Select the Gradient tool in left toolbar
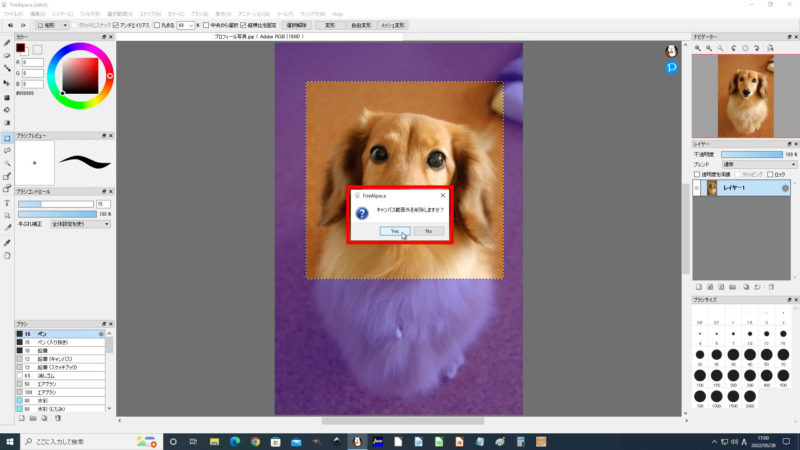 pyautogui.click(x=7, y=122)
